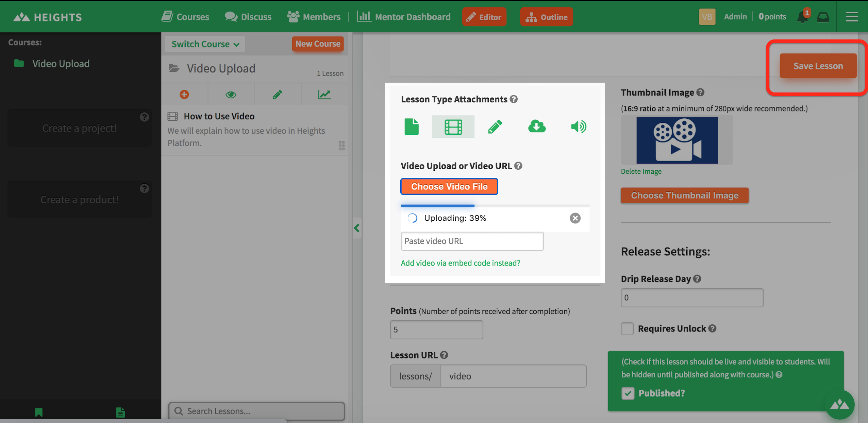
Task: Open the Heights floating help widget
Action: pyautogui.click(x=840, y=405)
